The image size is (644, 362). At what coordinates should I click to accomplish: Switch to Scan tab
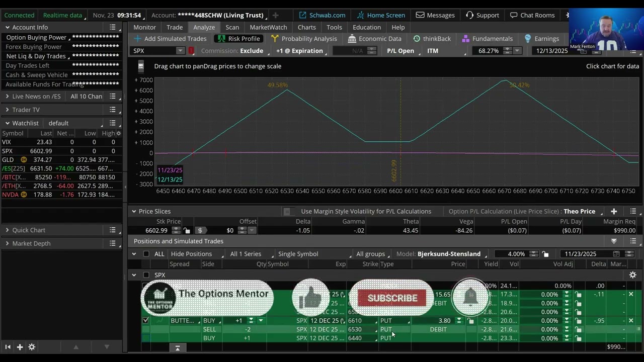coord(232,27)
